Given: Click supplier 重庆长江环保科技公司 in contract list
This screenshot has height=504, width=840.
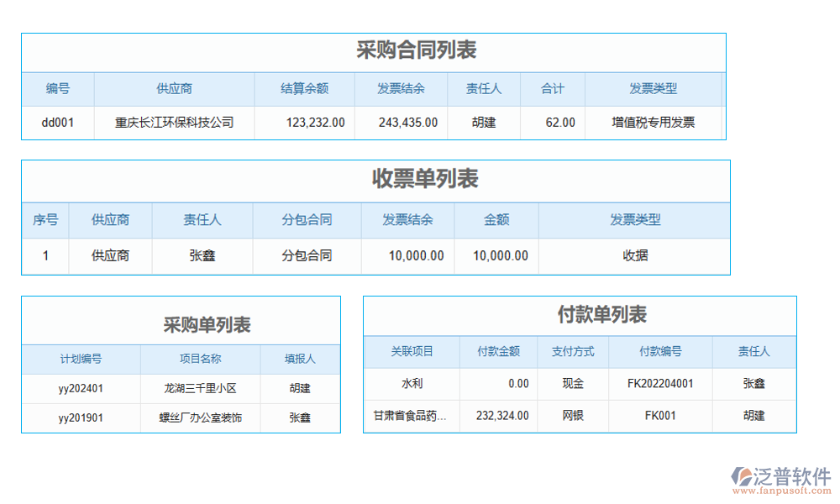Looking at the screenshot, I should (x=174, y=122).
